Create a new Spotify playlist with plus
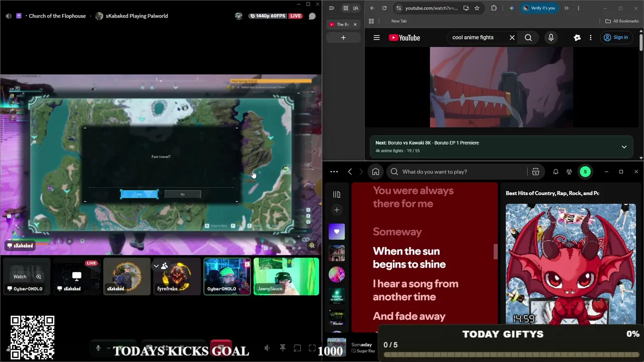The height and width of the screenshot is (362, 644). pos(337,210)
